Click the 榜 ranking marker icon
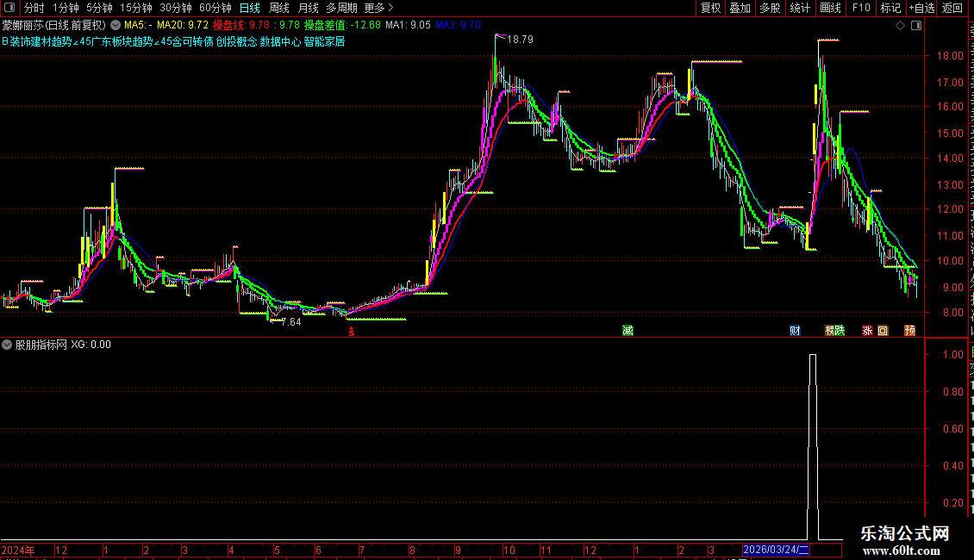Screen dimensions: 974x560 [830, 330]
